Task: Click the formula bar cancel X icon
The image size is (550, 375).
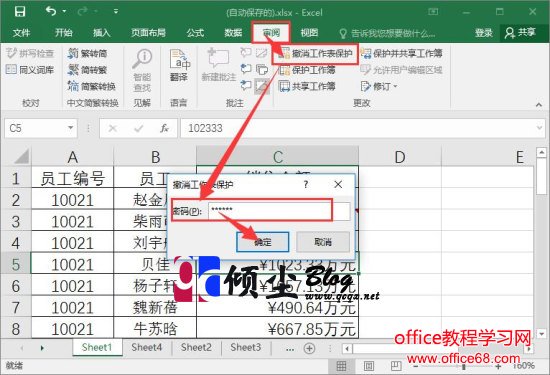Action: (x=113, y=128)
